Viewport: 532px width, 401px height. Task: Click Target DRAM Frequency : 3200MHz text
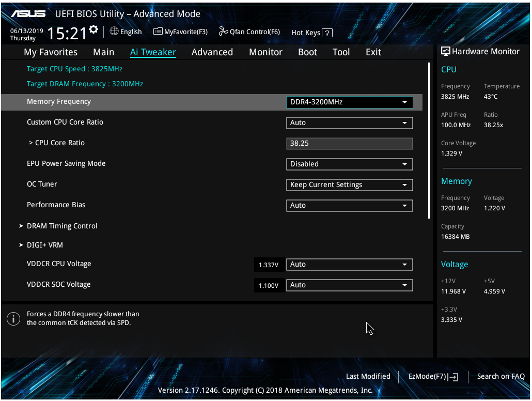85,84
